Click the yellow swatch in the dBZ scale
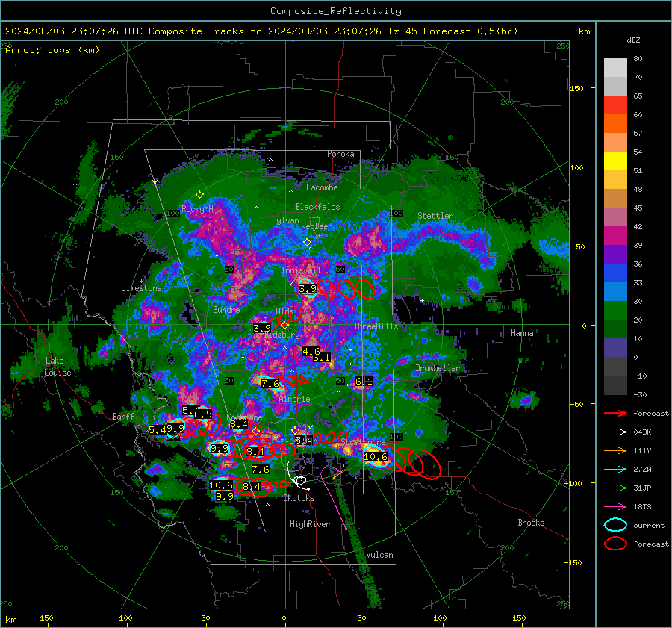Viewport: 672px width, 628px height. tap(615, 161)
